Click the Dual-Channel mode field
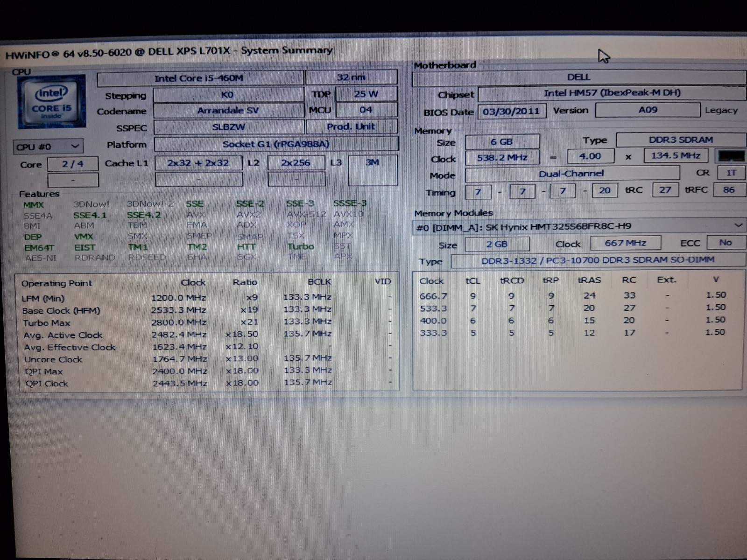The width and height of the screenshot is (747, 560). [x=572, y=174]
